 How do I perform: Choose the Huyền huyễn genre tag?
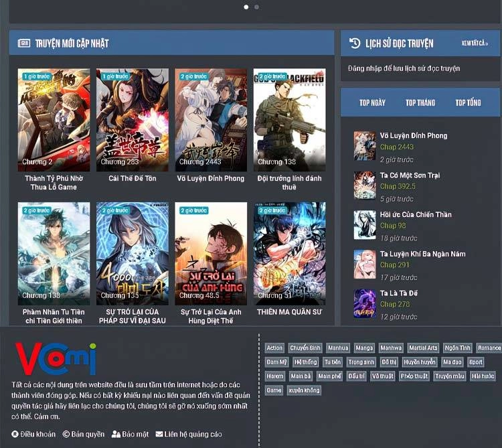click(420, 362)
